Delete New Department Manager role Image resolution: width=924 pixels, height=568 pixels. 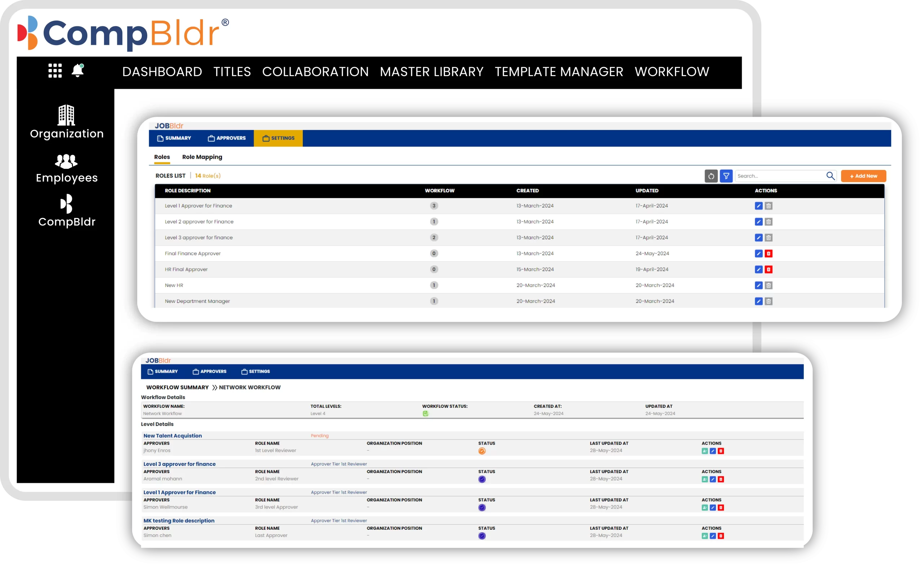769,301
